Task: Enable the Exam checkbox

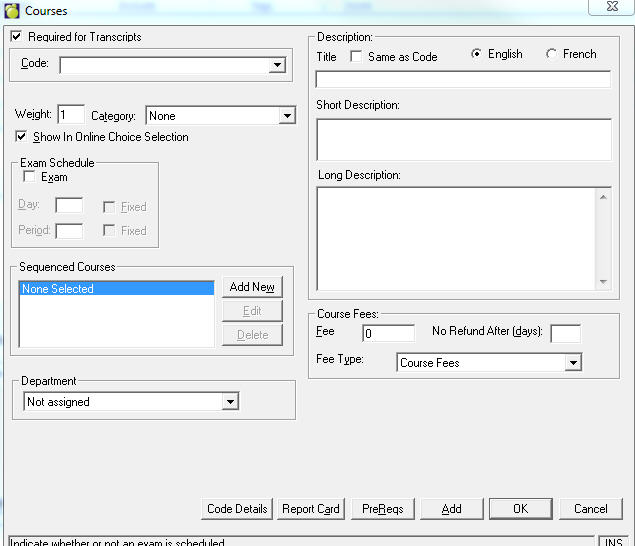Action: [29, 177]
